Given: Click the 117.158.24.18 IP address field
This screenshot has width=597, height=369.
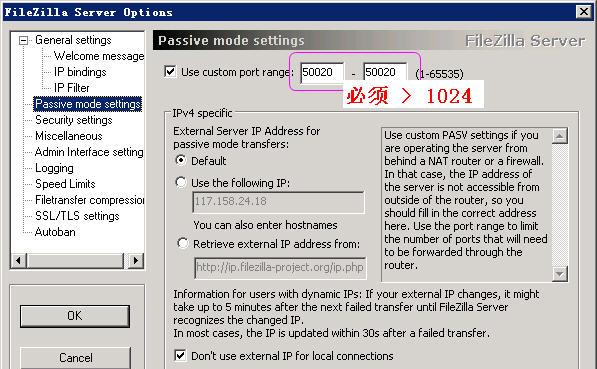Looking at the screenshot, I should click(278, 202).
